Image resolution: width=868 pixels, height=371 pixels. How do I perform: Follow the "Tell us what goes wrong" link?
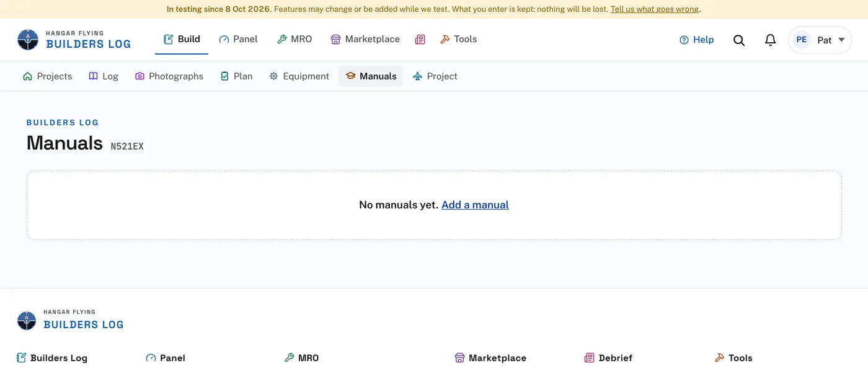655,9
